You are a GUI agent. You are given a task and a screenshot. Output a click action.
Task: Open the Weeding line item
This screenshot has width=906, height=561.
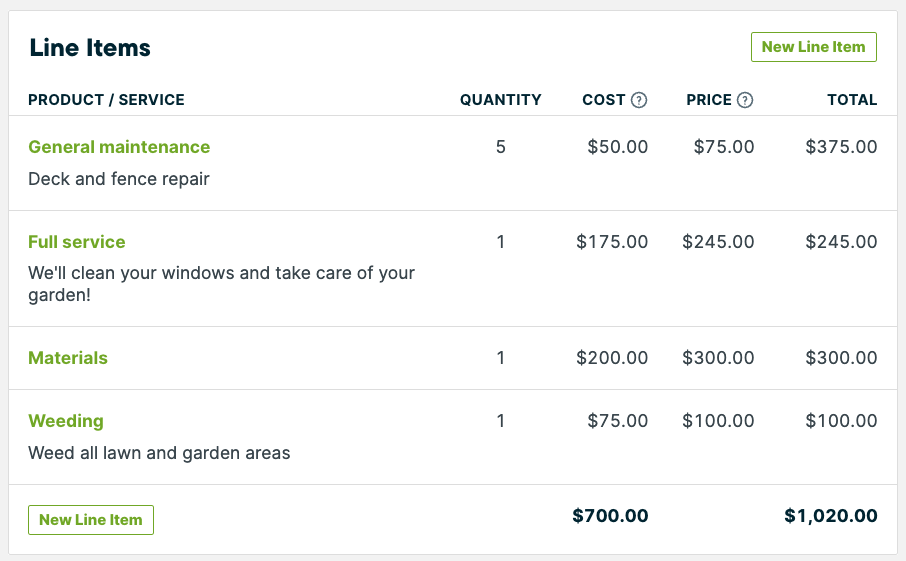[x=66, y=421]
